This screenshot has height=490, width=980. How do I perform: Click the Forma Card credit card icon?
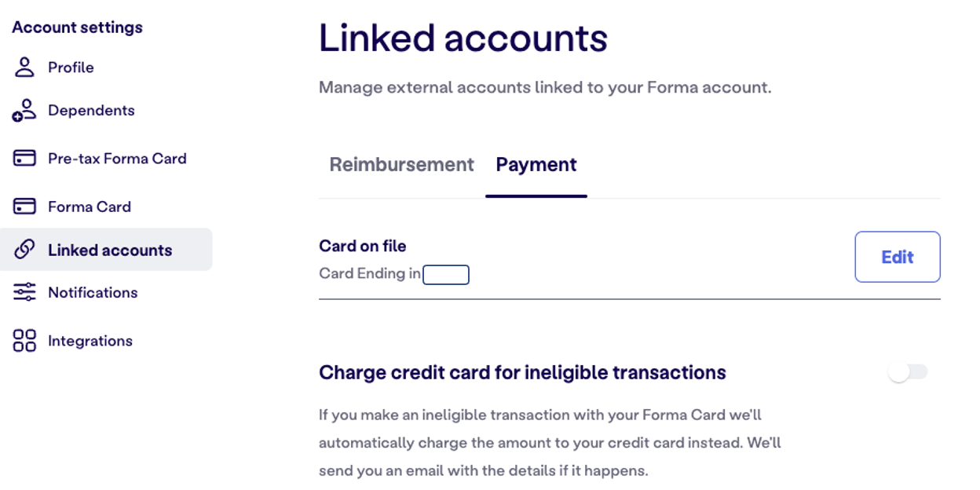tap(24, 207)
